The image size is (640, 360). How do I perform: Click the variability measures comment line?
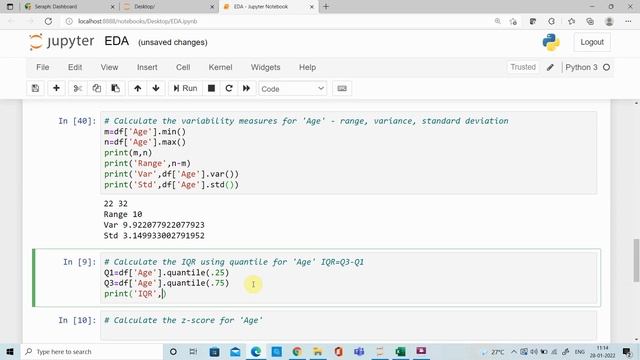click(x=306, y=121)
